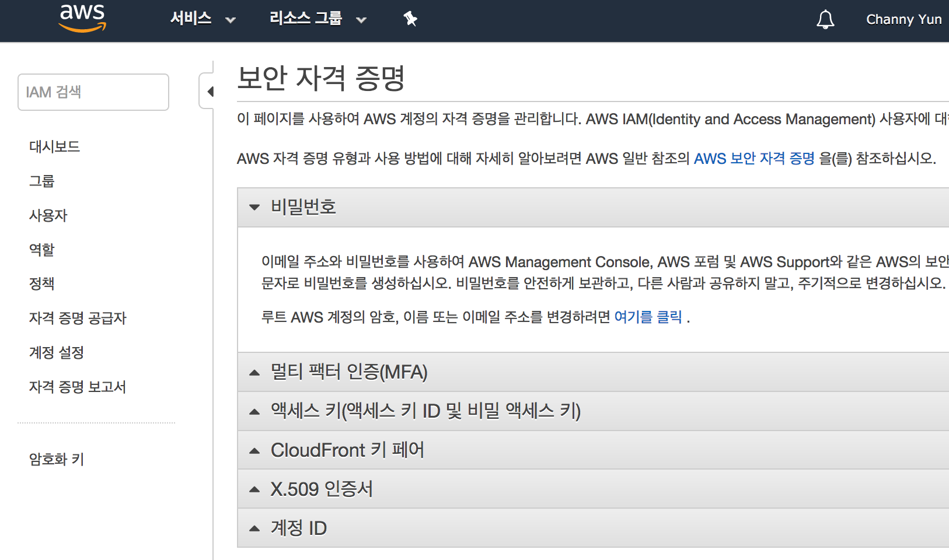Image resolution: width=949 pixels, height=560 pixels.
Task: Open 계정 설정 in the sidebar
Action: [57, 352]
